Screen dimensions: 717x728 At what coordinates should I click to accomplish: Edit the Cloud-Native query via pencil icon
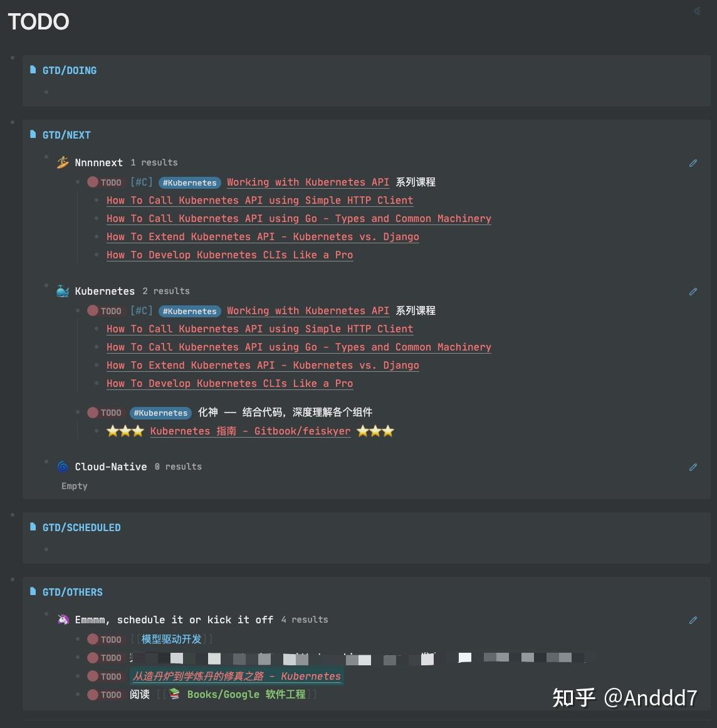click(693, 467)
